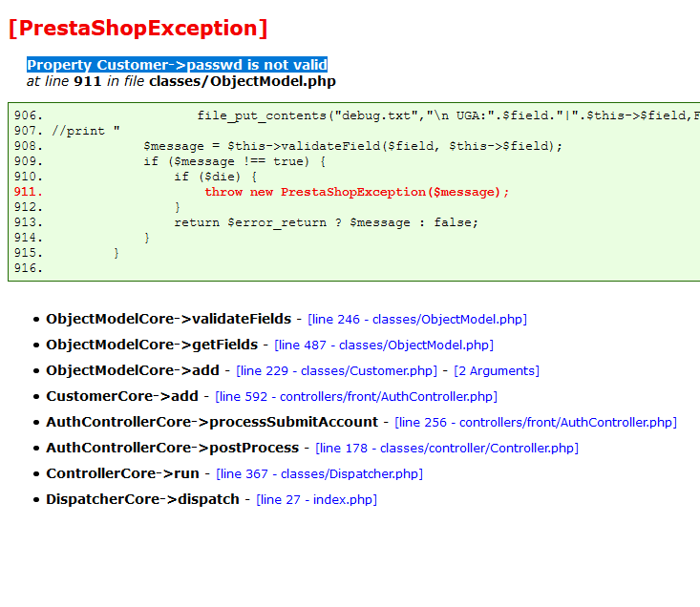Click AuthControllerCore->postProcess trace entry

(172, 449)
